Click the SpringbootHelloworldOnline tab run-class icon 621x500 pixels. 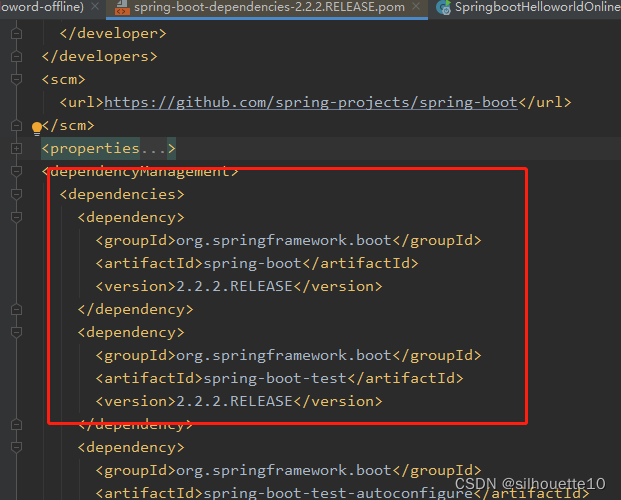tap(444, 7)
